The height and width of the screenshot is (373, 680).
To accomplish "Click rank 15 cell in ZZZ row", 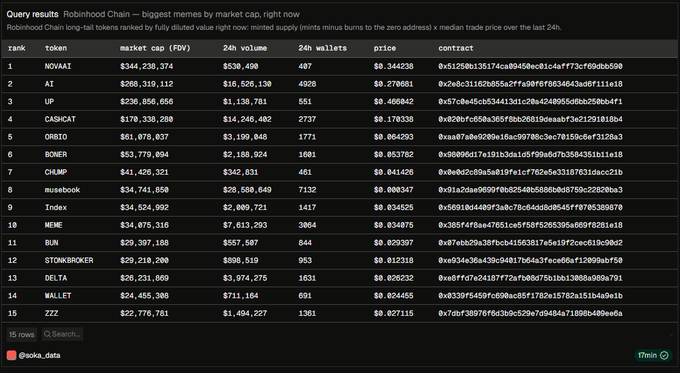I will click(12, 313).
